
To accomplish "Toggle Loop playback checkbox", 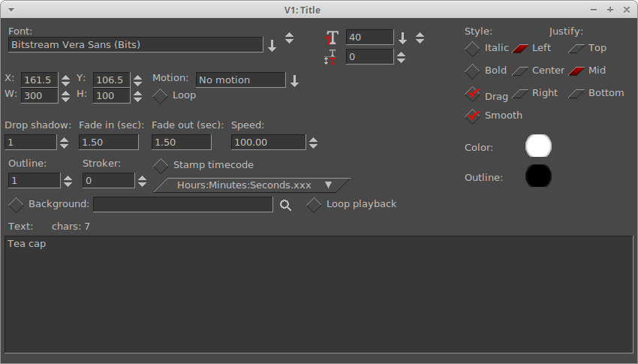I will (314, 205).
